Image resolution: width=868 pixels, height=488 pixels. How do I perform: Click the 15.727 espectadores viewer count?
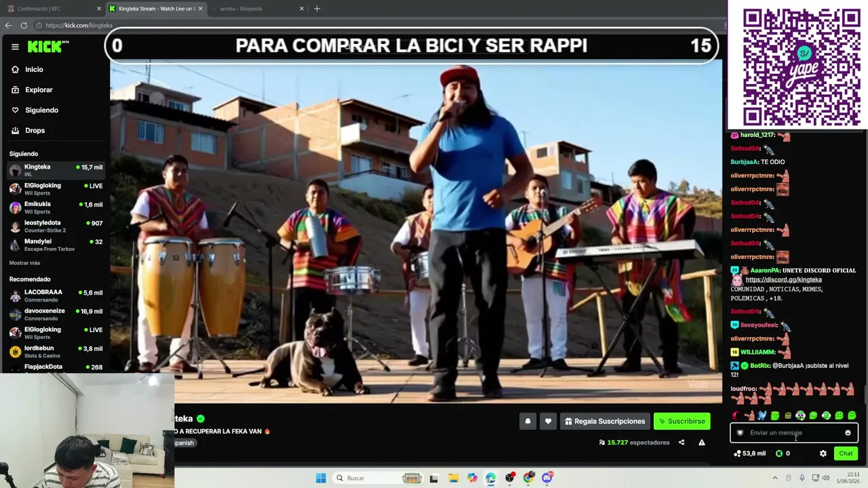634,443
